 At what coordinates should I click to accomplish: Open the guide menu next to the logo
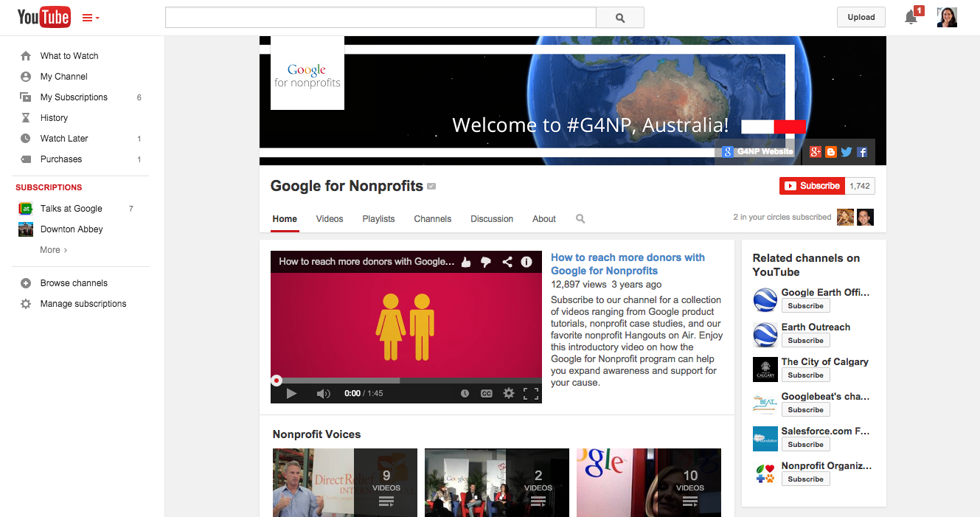[x=91, y=18]
